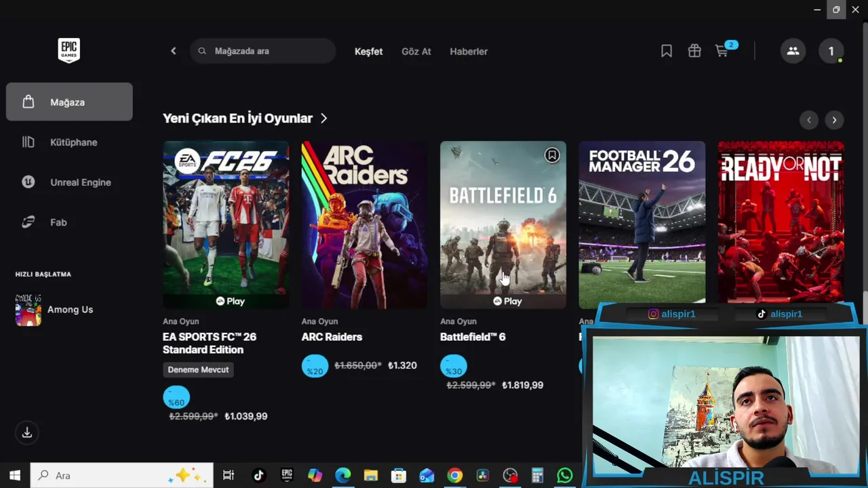Screen dimensions: 868x488
Task: Open DaVinci Resolve from the taskbar
Action: coord(482,475)
